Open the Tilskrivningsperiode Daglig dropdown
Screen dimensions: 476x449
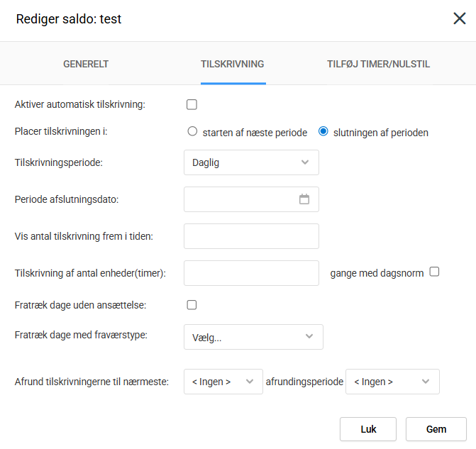[x=250, y=162]
